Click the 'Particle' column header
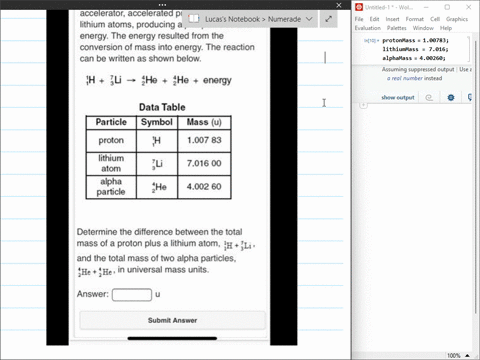 [x=111, y=122]
